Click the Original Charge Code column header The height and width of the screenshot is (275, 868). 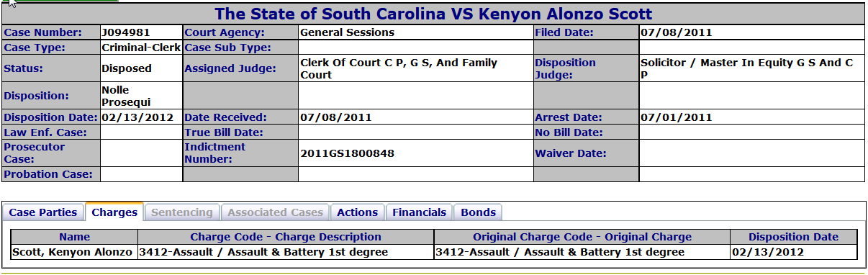[x=582, y=237]
